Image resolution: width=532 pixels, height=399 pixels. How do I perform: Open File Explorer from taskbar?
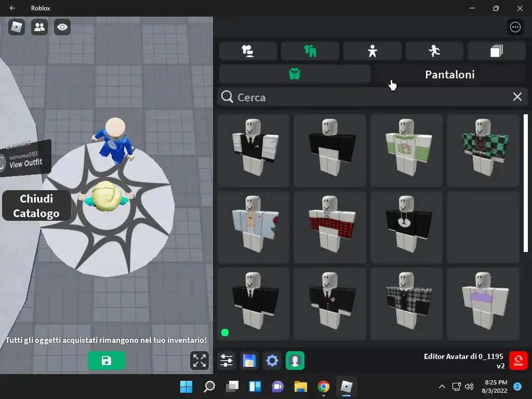tap(301, 387)
